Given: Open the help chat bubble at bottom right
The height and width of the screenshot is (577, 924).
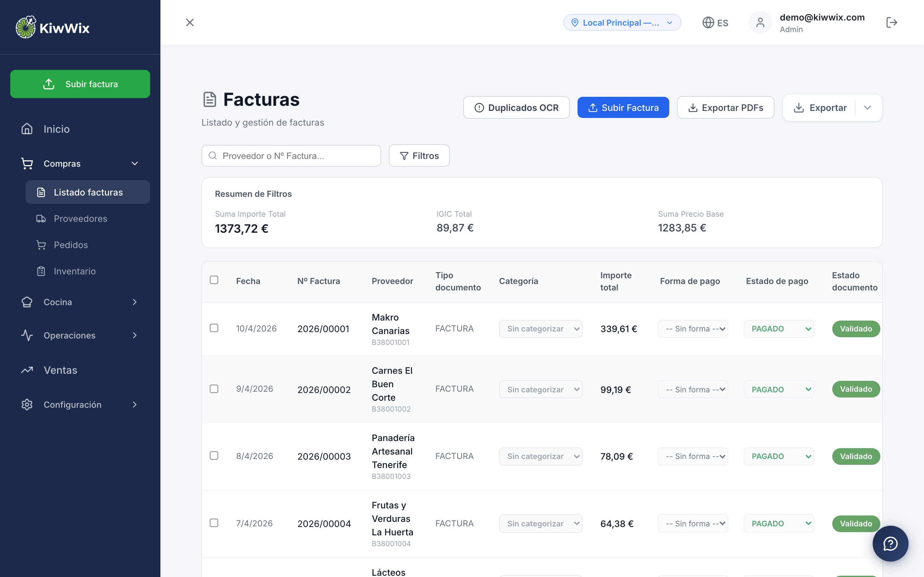Looking at the screenshot, I should point(890,543).
